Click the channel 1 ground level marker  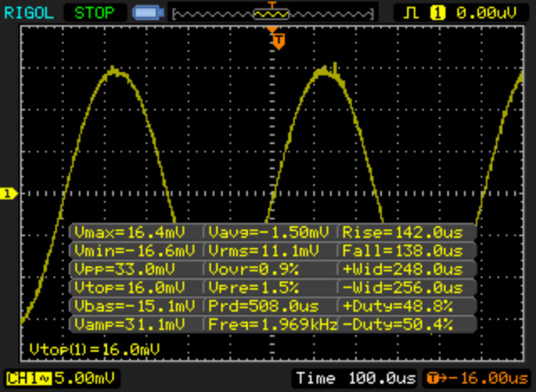8,193
